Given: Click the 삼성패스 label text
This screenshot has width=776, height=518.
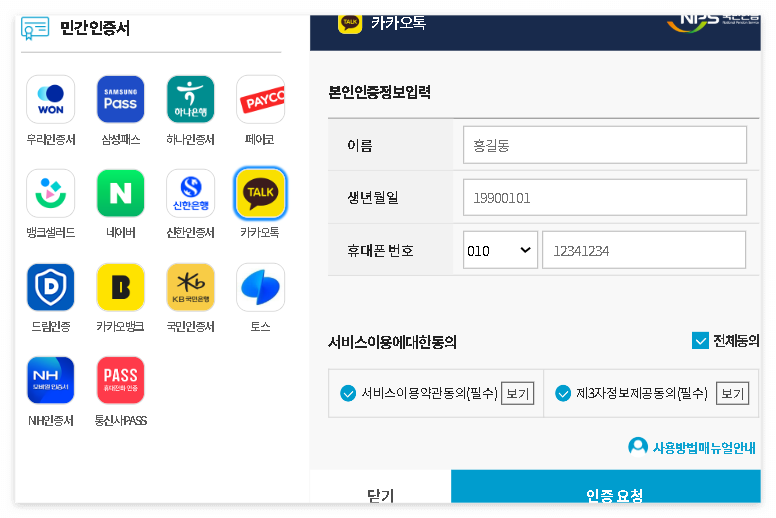Looking at the screenshot, I should (x=120, y=140).
